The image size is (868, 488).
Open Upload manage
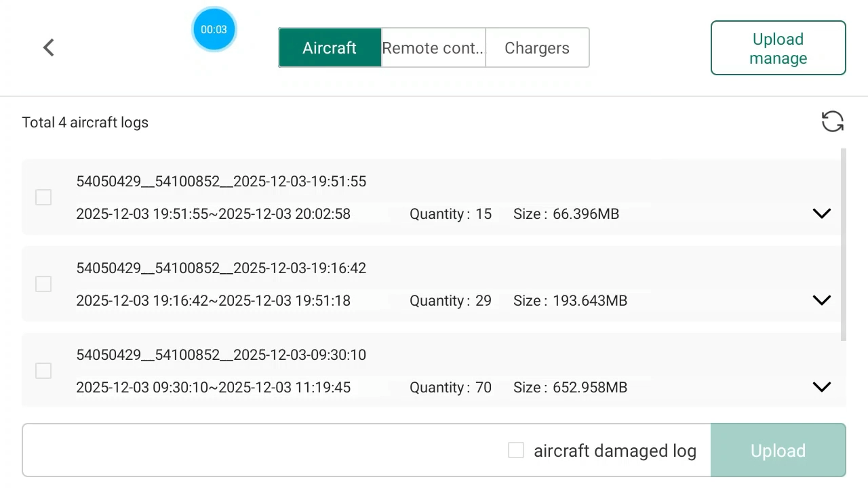(x=778, y=48)
